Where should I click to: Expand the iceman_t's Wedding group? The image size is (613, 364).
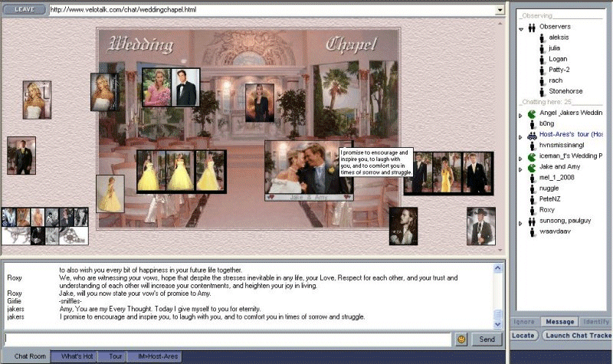pos(521,156)
